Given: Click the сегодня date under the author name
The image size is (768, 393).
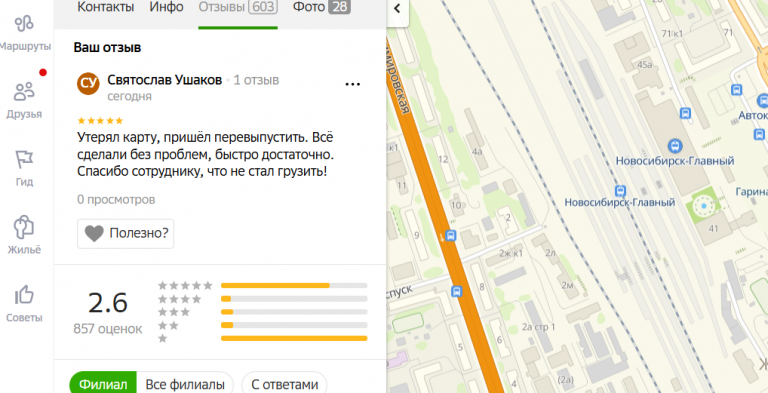Looking at the screenshot, I should coord(129,97).
